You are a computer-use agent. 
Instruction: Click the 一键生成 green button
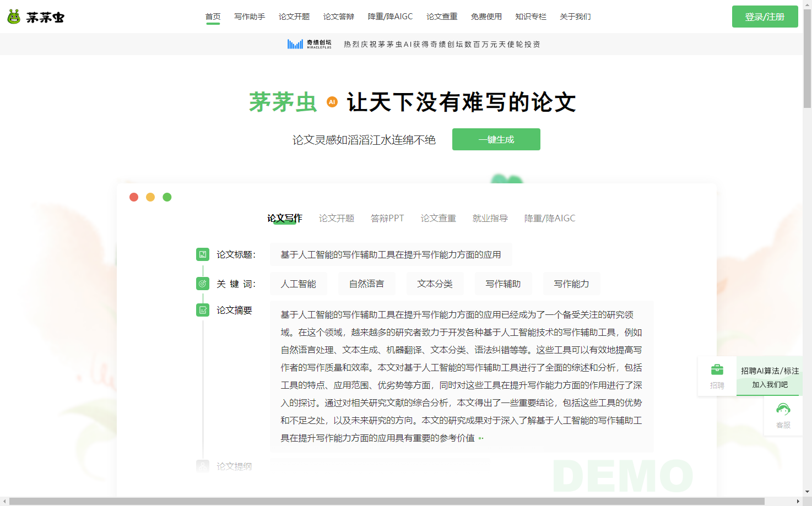tap(496, 139)
